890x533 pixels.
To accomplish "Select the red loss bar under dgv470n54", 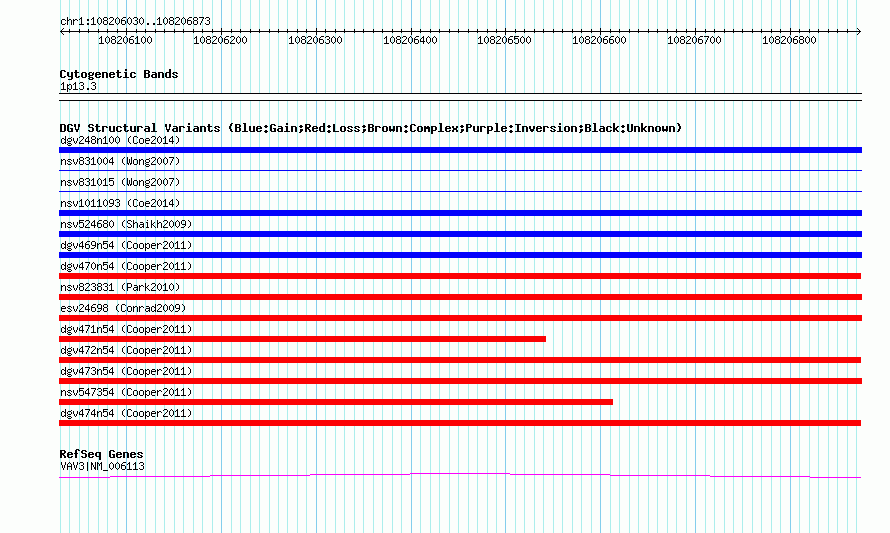I will pos(460,276).
